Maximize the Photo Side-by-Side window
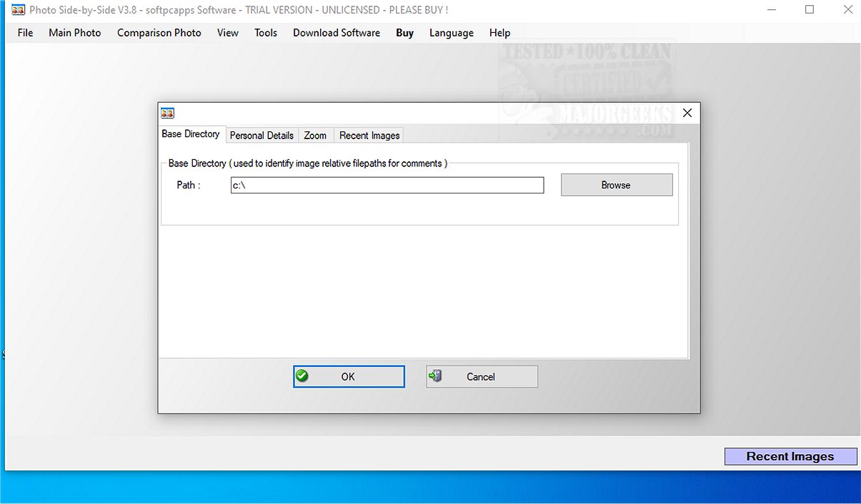Image resolution: width=861 pixels, height=504 pixels. 810,10
